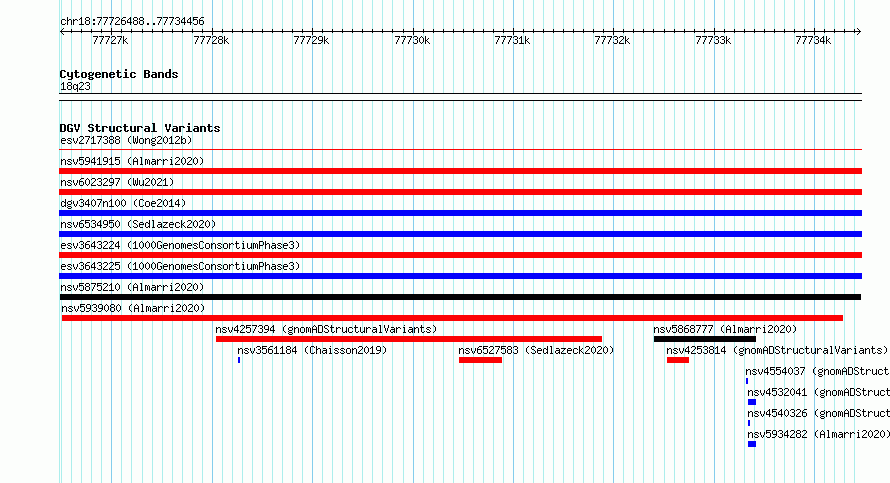Click the 77730k ruler position

point(412,40)
